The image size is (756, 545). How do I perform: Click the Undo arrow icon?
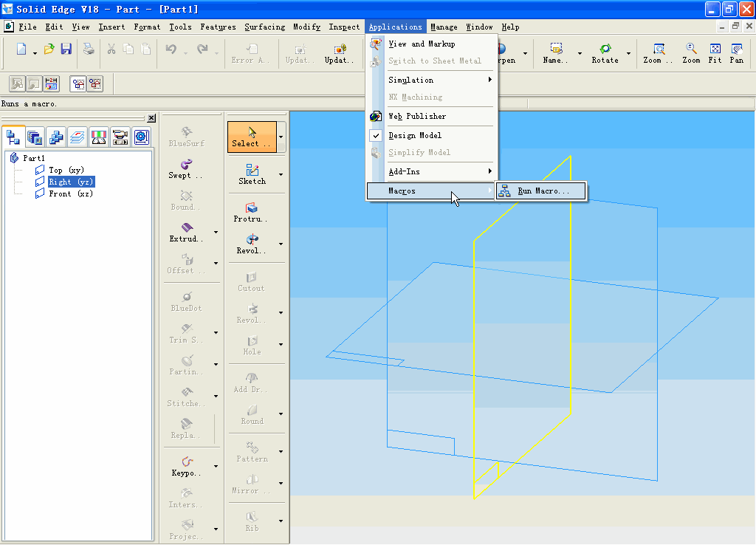pos(171,49)
